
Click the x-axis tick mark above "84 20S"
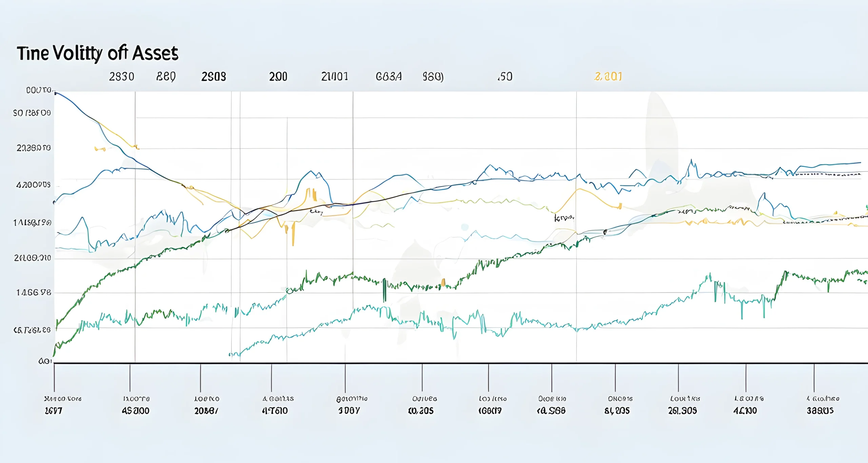coord(615,378)
